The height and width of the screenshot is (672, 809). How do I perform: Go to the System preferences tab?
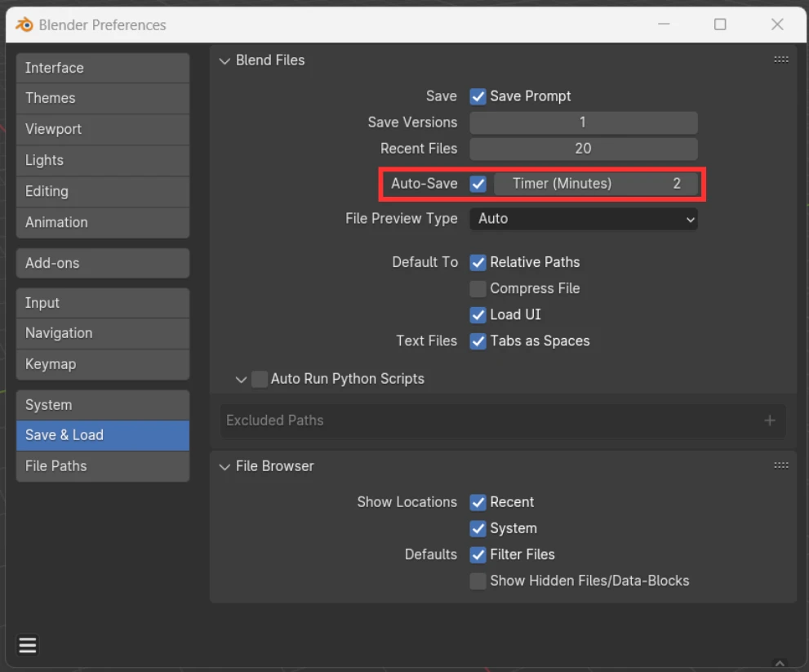[x=103, y=405]
